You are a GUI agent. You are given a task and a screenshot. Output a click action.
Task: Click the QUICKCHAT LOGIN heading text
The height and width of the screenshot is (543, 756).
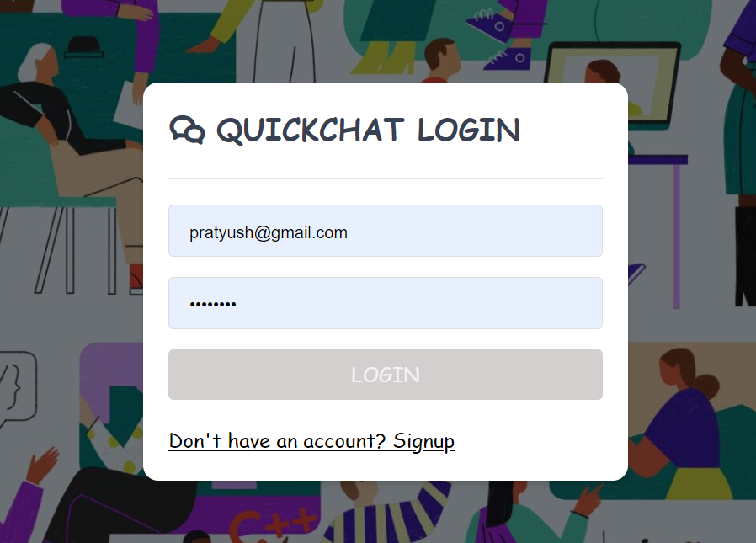coord(369,130)
